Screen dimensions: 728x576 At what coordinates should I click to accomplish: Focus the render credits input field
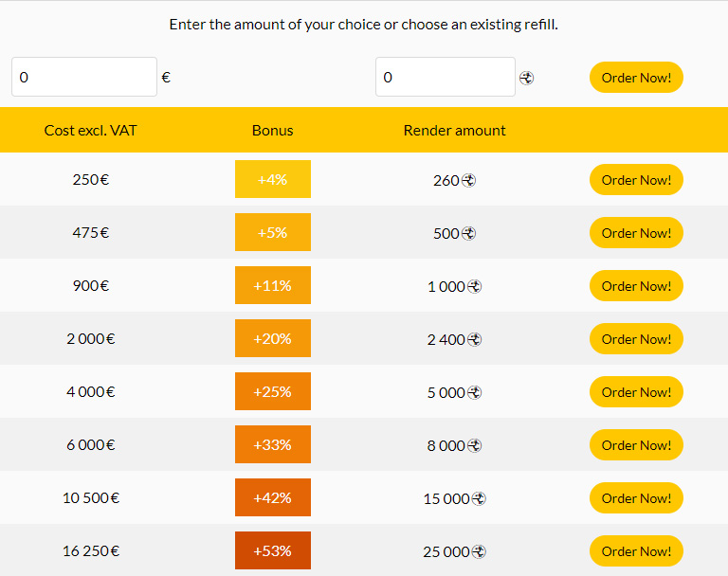(446, 77)
